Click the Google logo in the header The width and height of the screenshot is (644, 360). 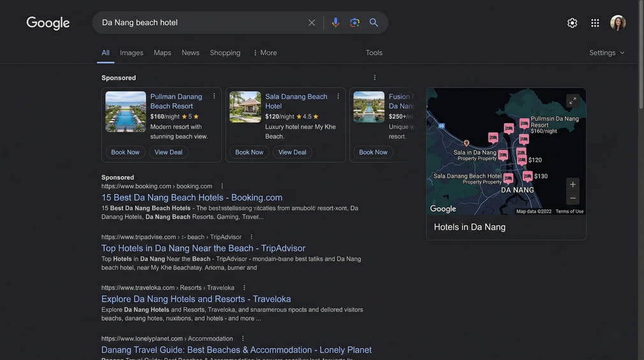[48, 23]
